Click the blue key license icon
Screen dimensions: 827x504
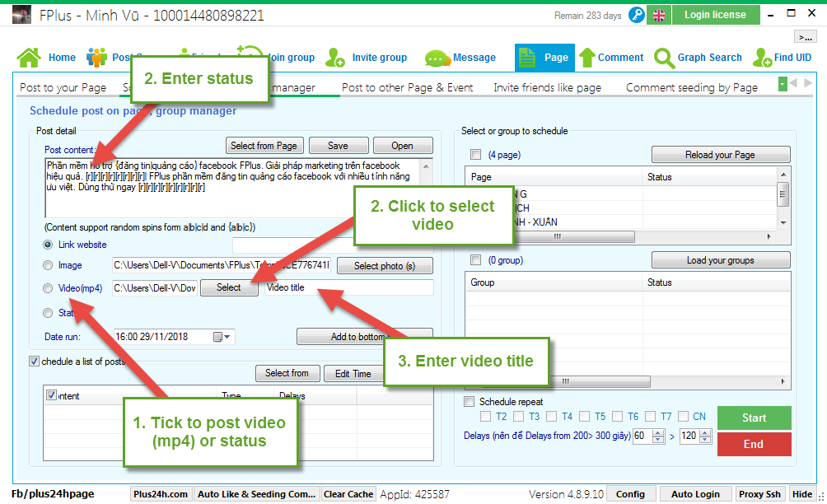click(637, 15)
